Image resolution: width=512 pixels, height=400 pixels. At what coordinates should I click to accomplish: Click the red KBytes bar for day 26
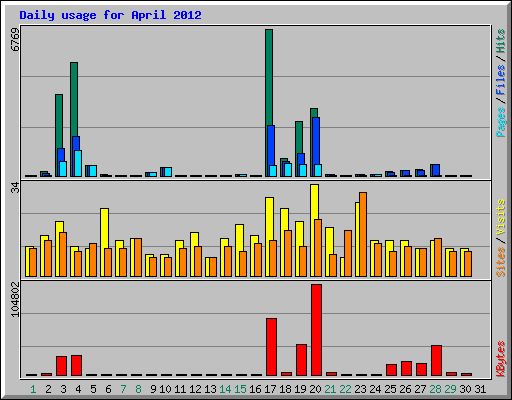(x=406, y=368)
